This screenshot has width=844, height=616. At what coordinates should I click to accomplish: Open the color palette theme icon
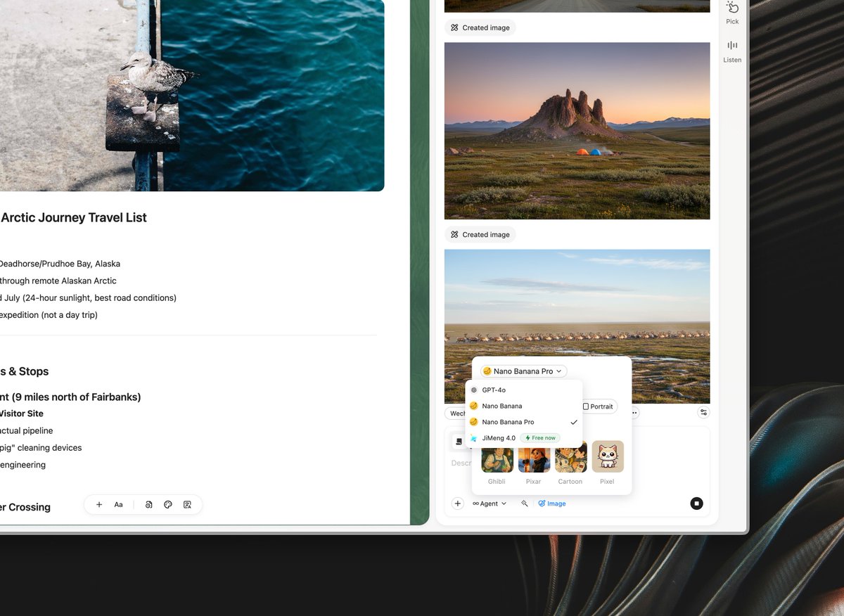pyautogui.click(x=168, y=504)
